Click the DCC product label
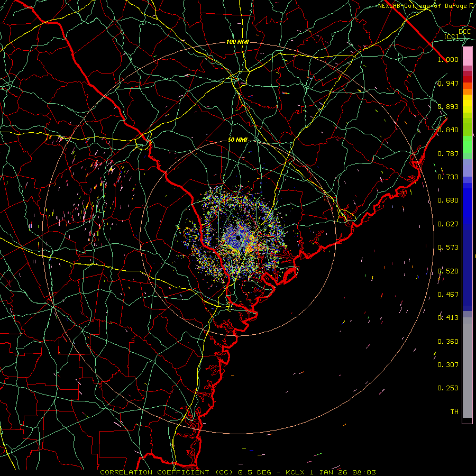This screenshot has height=476, width=476. [465, 31]
